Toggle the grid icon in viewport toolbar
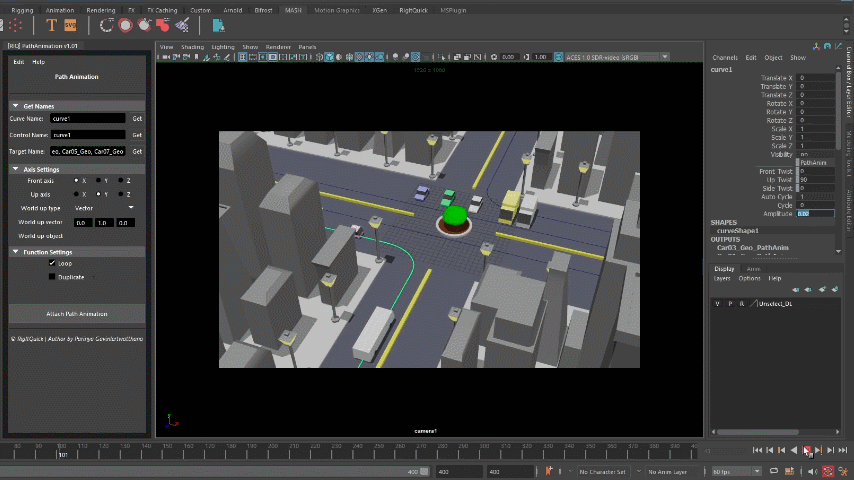The height and width of the screenshot is (480, 854). point(243,57)
